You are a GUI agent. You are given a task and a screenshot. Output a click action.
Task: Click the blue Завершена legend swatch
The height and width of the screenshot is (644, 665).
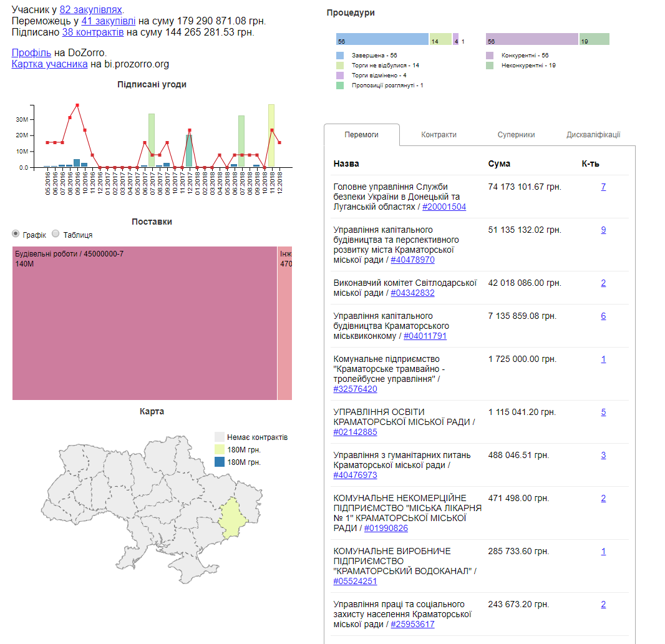pyautogui.click(x=339, y=55)
